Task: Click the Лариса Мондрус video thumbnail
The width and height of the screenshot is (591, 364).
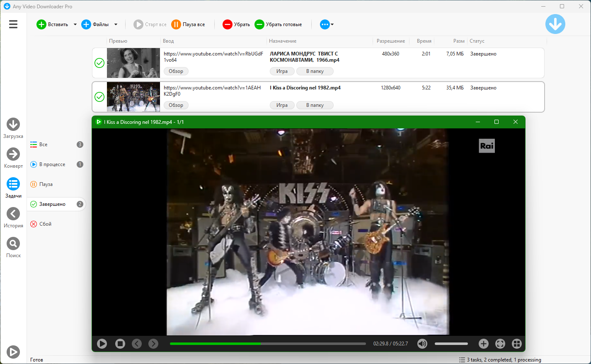Action: (133, 63)
